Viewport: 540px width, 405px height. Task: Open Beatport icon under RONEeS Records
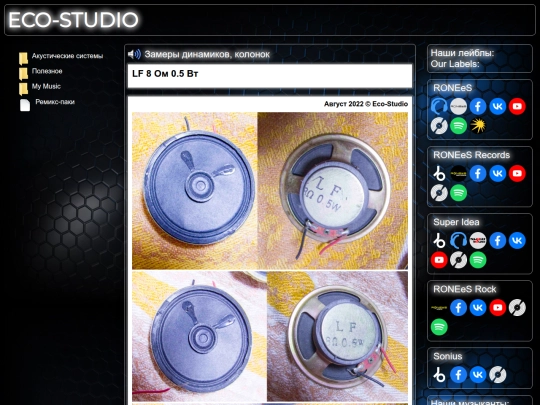click(x=439, y=174)
